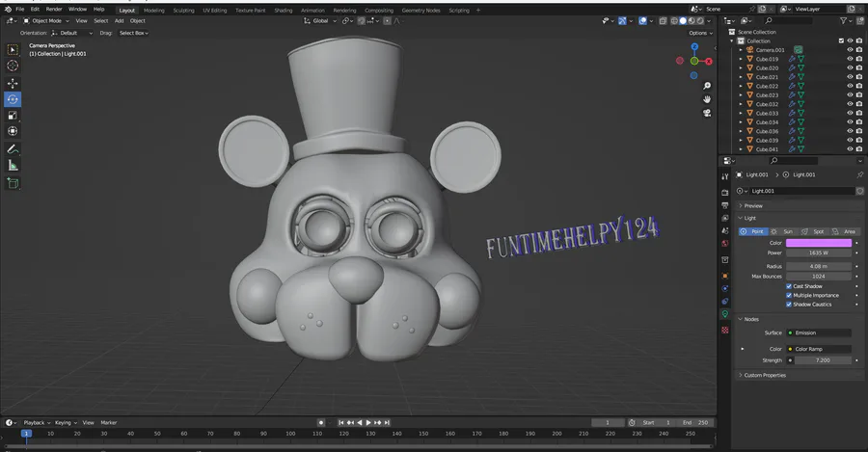
Task: Open the Output properties tab icon
Action: (725, 205)
